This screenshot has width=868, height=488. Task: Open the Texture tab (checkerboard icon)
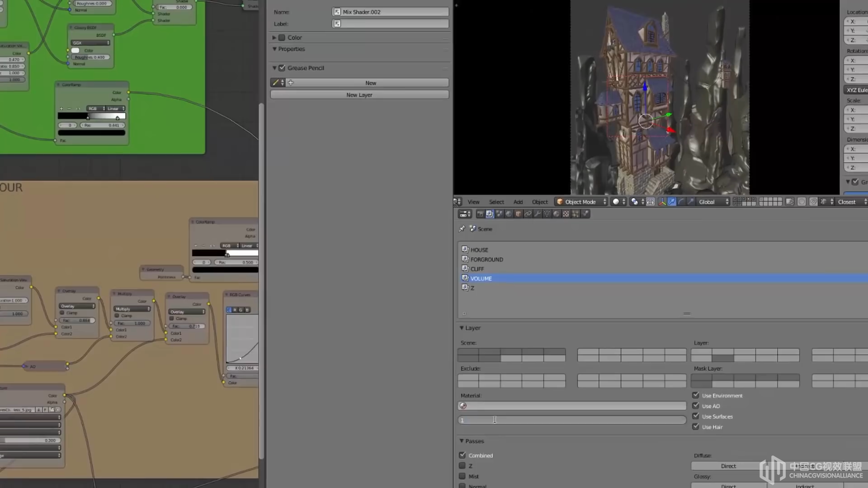coord(566,214)
